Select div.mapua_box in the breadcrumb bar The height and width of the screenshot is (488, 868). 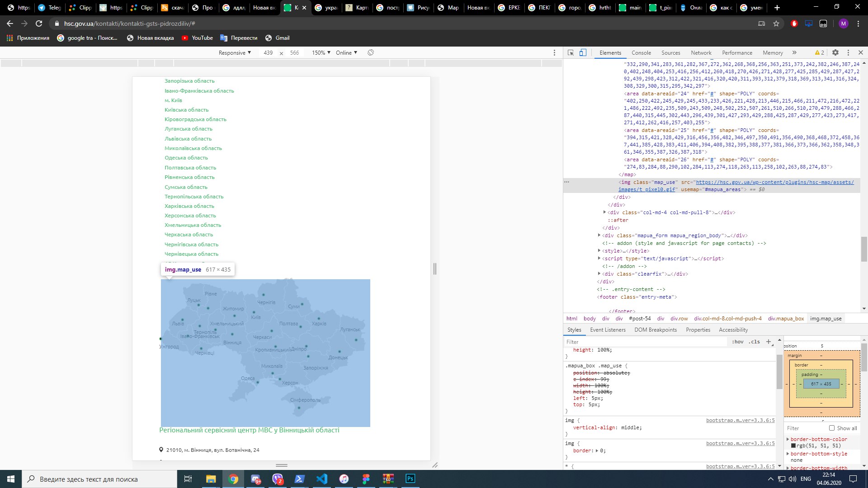click(x=786, y=319)
